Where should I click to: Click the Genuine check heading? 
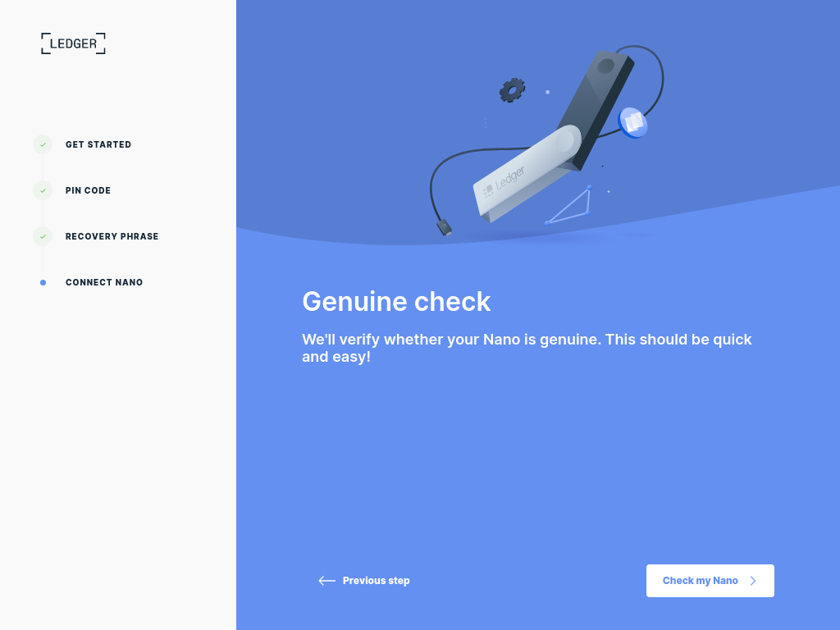(396, 302)
